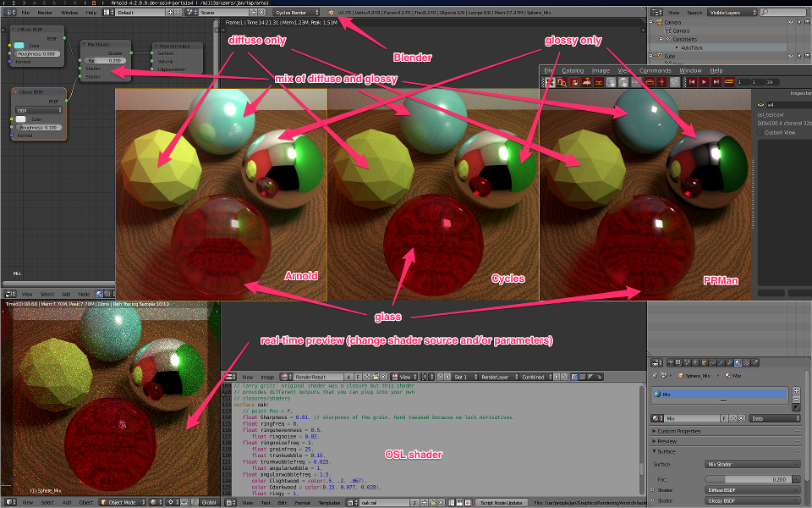Click the Diffuse BSDF shader input button
The width and height of the screenshot is (812, 508).
tap(751, 489)
